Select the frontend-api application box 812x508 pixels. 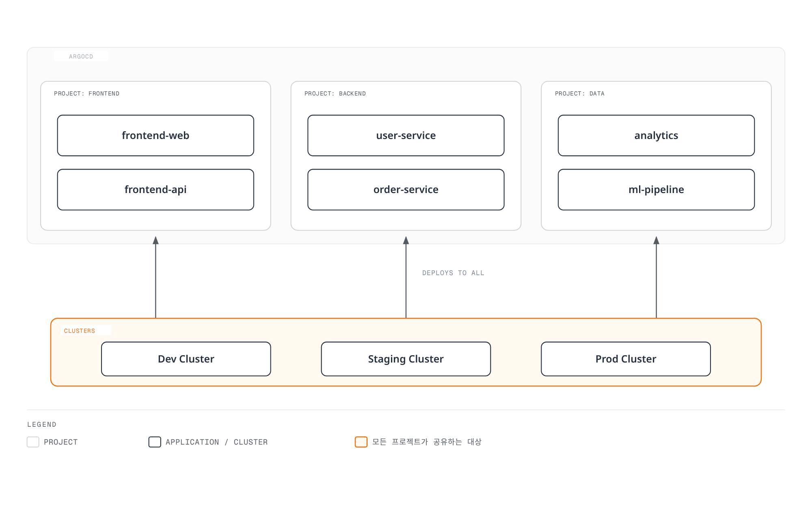click(x=155, y=190)
